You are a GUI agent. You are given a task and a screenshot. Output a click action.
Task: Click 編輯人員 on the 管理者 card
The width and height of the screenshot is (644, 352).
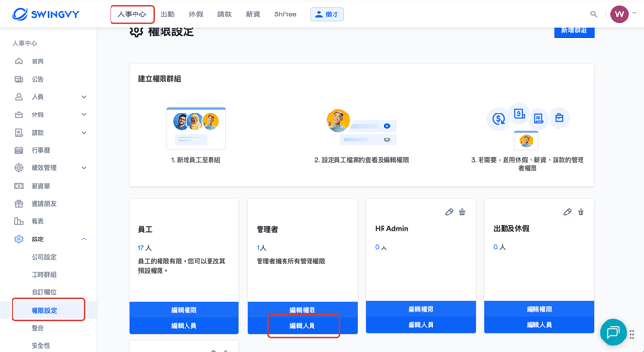[x=302, y=325]
